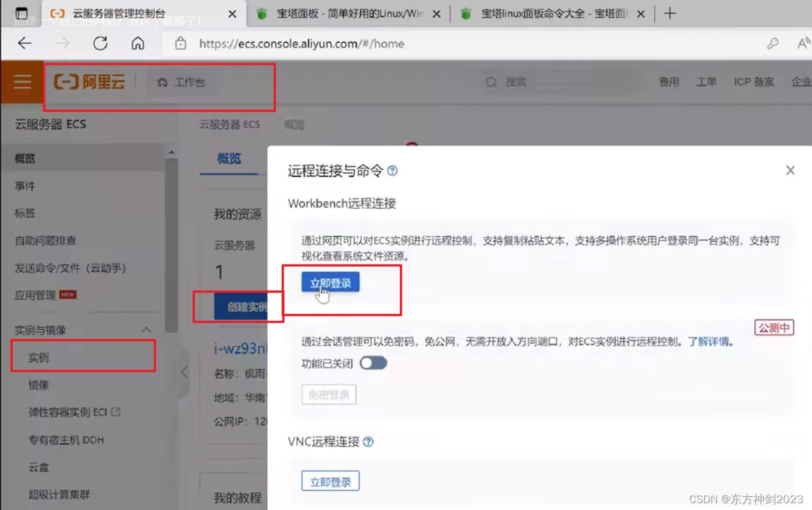This screenshot has width=812, height=510.
Task: Click sidebar scrollbar up arrow
Action: tap(171, 152)
